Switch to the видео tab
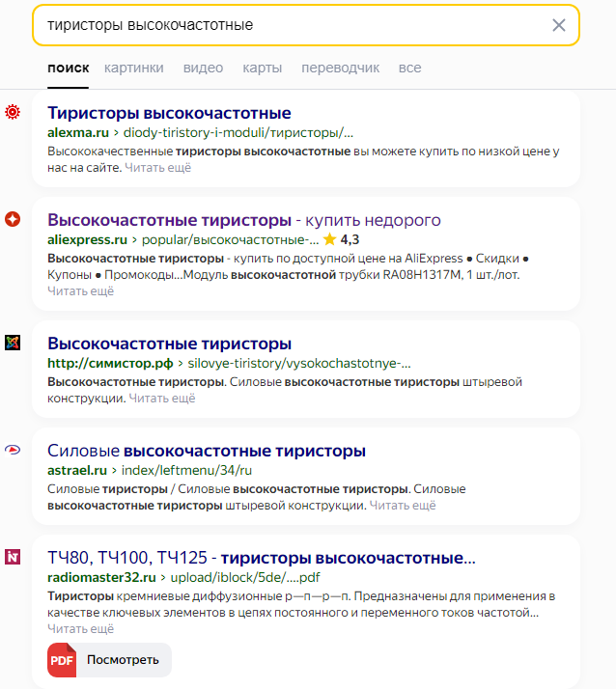The image size is (616, 689). (x=203, y=68)
